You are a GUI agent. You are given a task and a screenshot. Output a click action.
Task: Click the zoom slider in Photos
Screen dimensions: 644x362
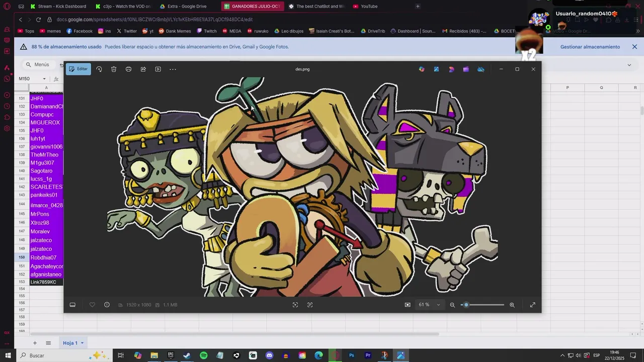click(x=483, y=305)
